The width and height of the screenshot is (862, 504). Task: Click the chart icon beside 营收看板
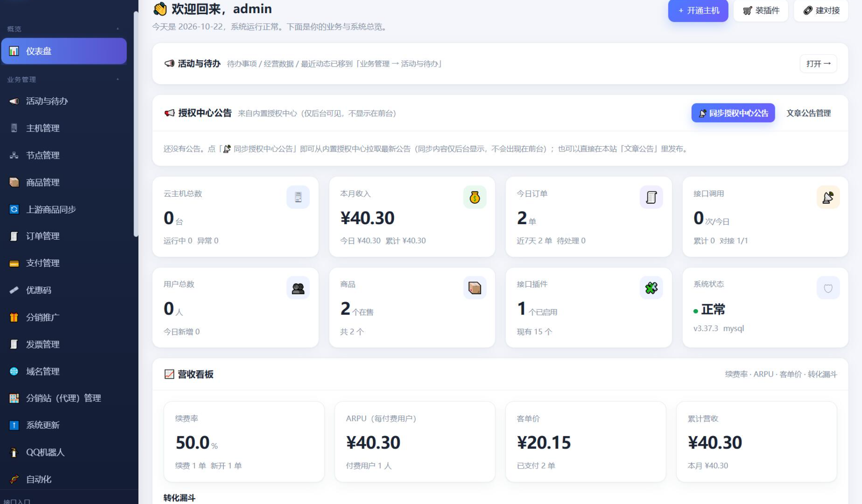(x=169, y=374)
